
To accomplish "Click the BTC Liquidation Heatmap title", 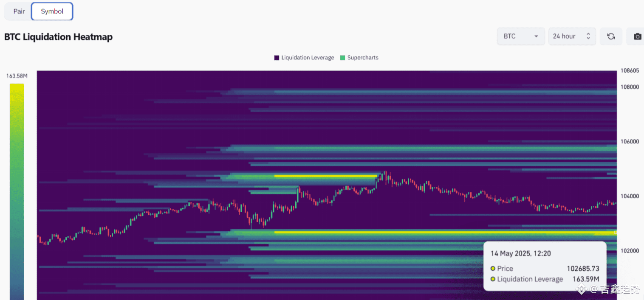I will point(58,37).
